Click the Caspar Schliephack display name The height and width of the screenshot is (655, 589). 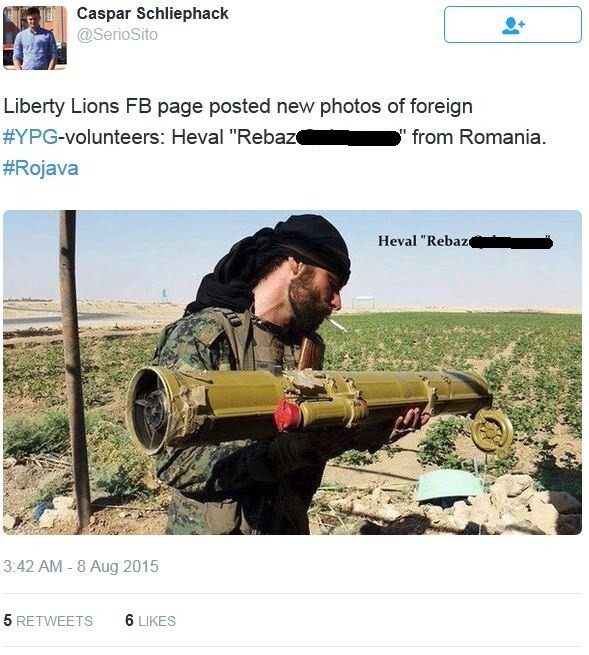click(x=152, y=13)
